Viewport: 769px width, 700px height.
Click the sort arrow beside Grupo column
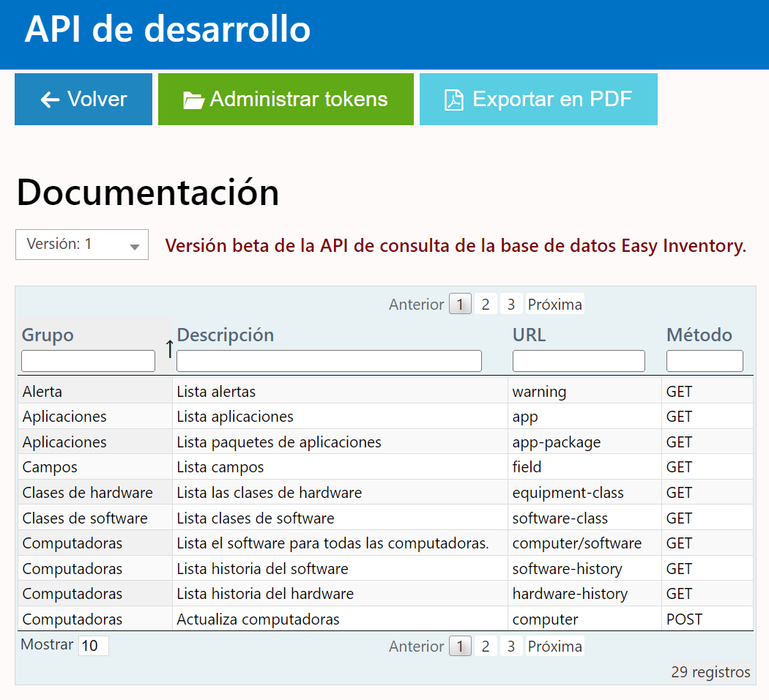[x=169, y=349]
